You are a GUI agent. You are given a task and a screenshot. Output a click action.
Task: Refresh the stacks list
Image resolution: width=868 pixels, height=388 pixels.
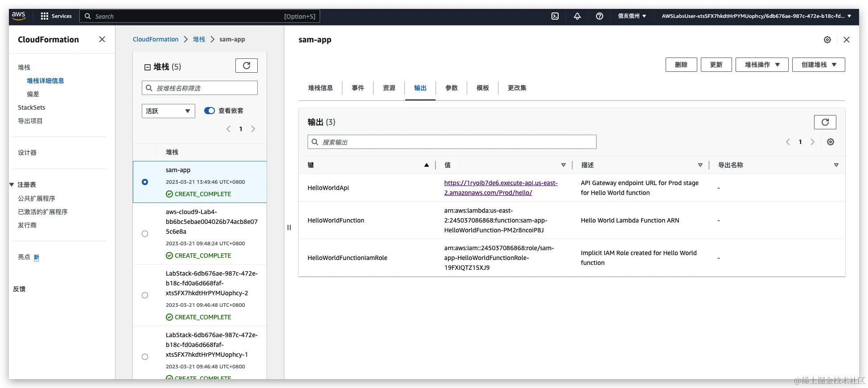[x=247, y=66]
